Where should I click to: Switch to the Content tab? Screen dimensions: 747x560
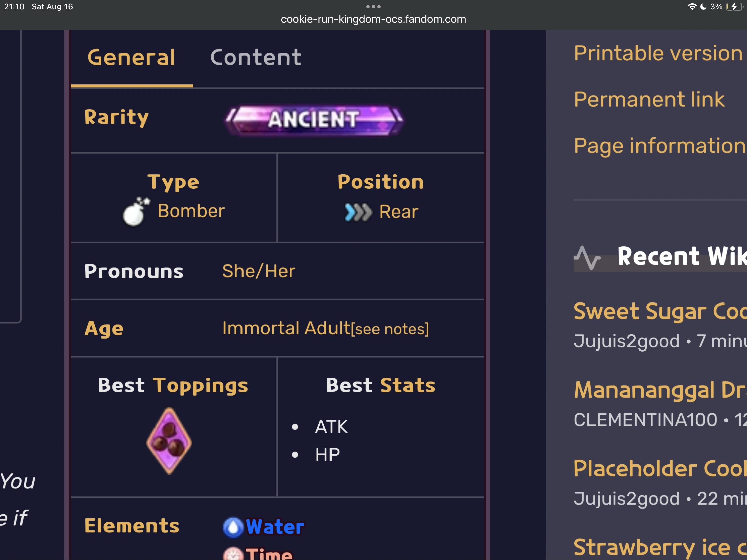pyautogui.click(x=256, y=57)
